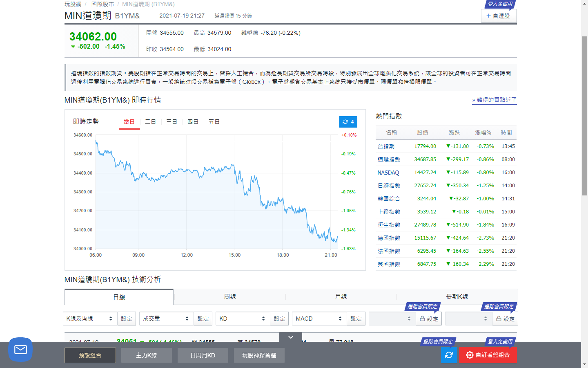
Task: Click the refresh icon above the intraday chart
Action: pyautogui.click(x=348, y=122)
